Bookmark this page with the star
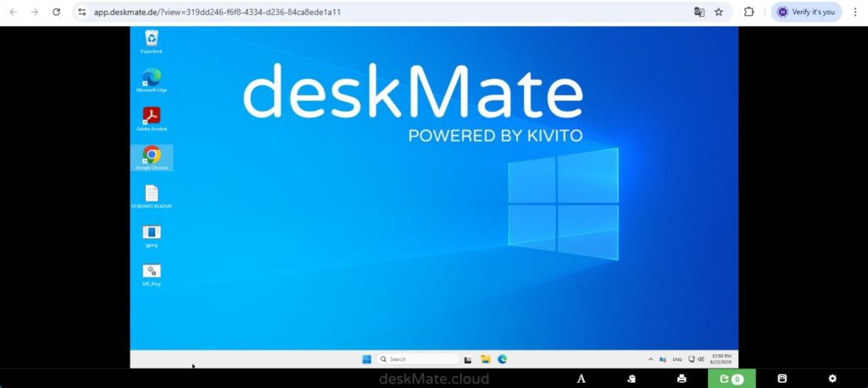868x388 pixels. click(719, 12)
